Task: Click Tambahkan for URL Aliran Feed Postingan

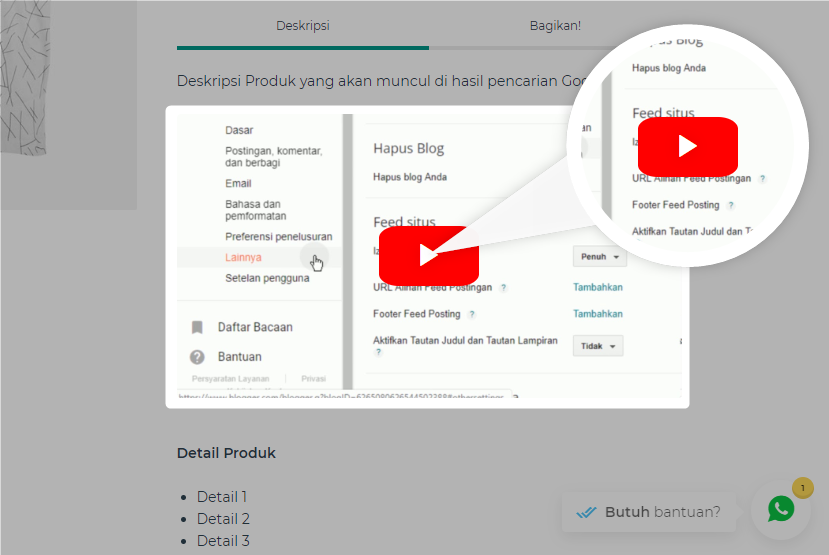Action: 598,287
